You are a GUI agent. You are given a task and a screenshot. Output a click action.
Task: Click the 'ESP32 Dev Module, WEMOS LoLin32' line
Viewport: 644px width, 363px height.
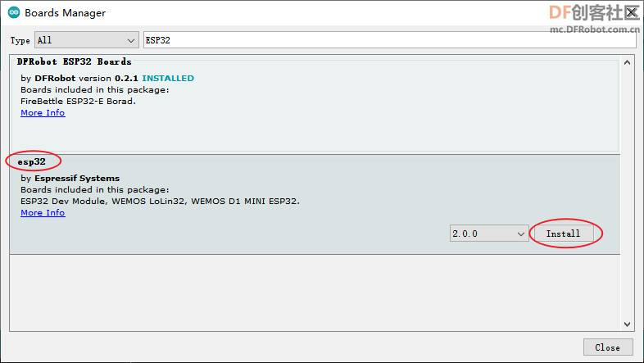click(160, 202)
